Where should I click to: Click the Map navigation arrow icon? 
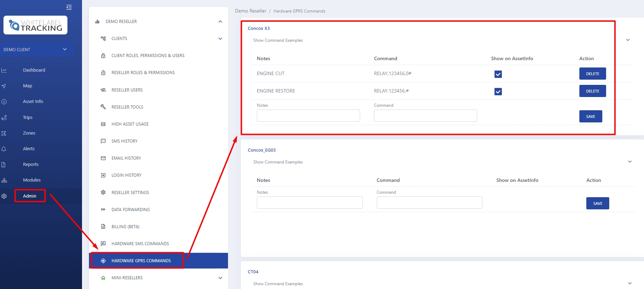(4, 86)
